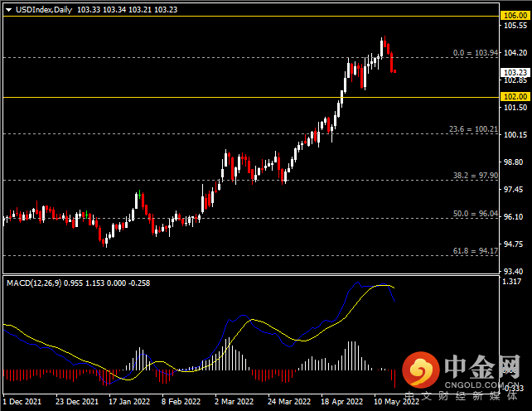This screenshot has width=532, height=411.
Task: Click the 106.00 yellow price level label
Action: click(515, 15)
